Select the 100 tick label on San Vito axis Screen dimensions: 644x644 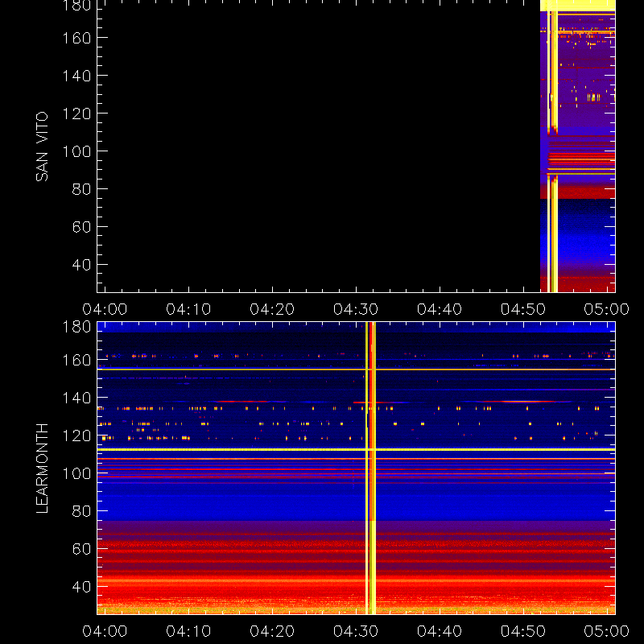point(76,151)
